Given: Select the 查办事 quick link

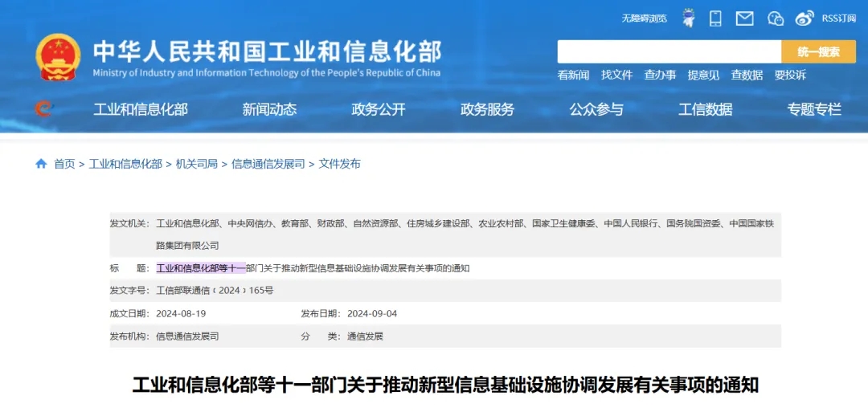Looking at the screenshot, I should coord(660,75).
